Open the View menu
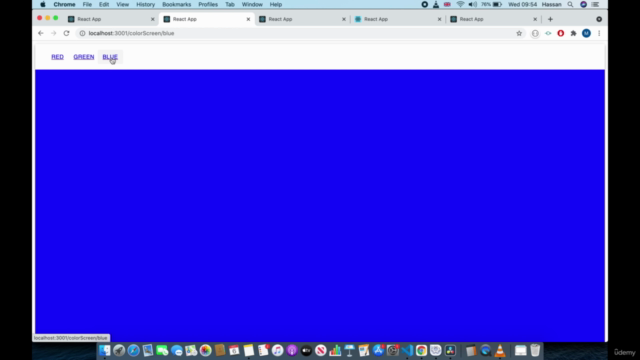640x360 pixels. tap(122, 4)
